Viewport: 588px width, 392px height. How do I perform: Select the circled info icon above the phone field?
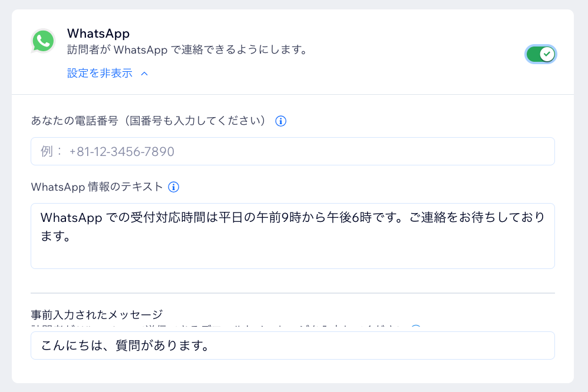[x=281, y=121]
